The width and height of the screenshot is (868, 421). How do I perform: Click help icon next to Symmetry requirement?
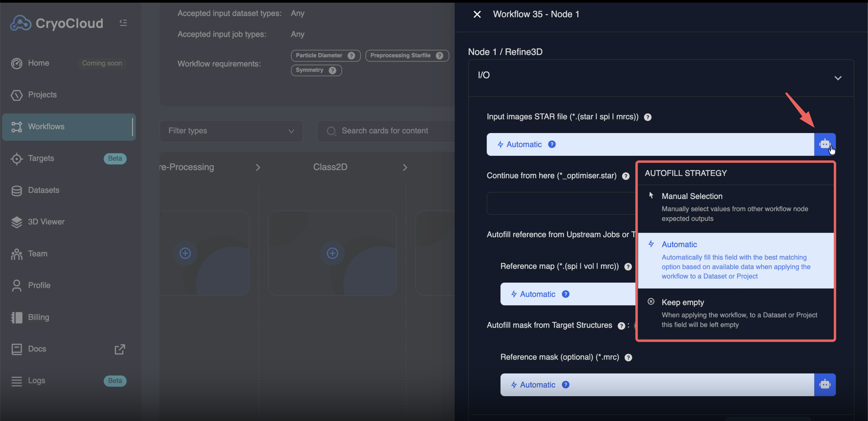tap(332, 70)
